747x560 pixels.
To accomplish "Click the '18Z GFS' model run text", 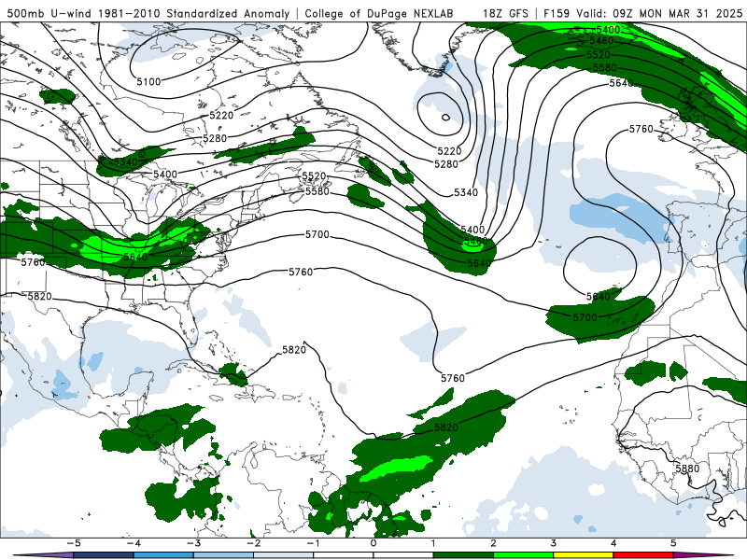I will (x=506, y=13).
